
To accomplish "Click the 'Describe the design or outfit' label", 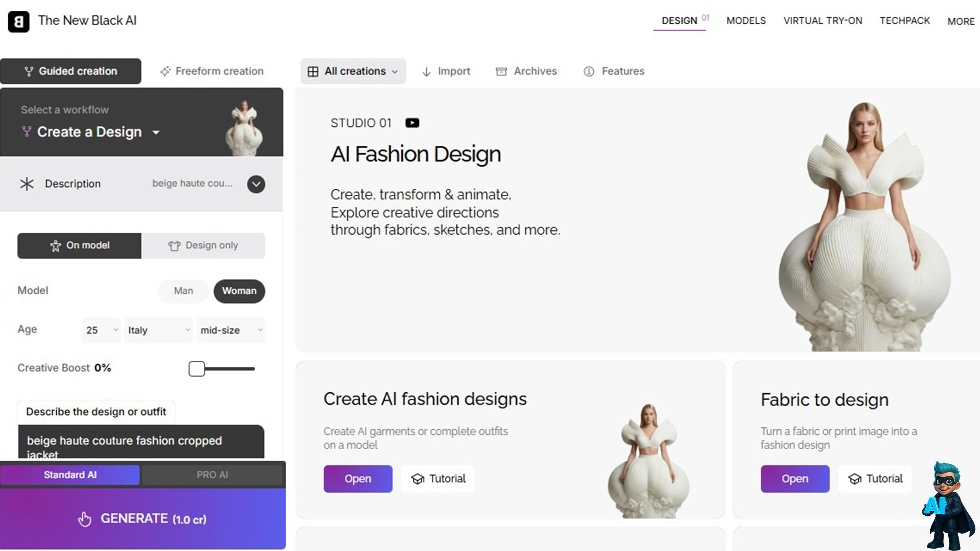I will [x=96, y=412].
